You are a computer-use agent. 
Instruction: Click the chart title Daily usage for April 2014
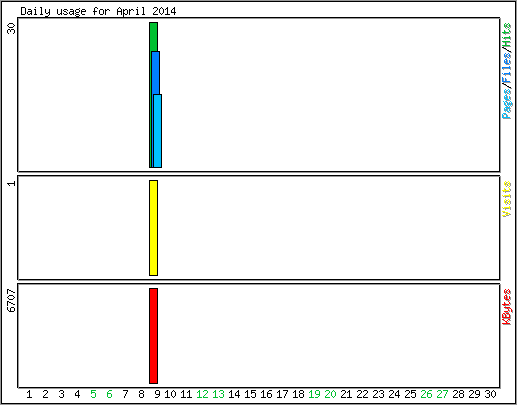(98, 11)
